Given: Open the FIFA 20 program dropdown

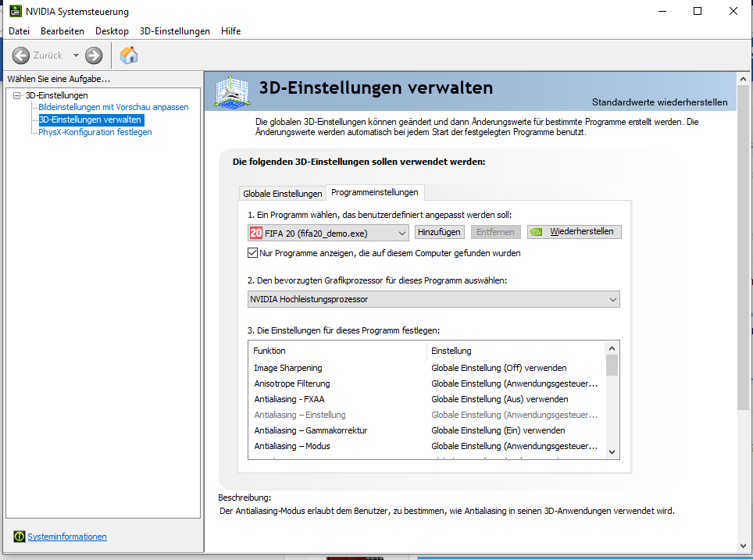Looking at the screenshot, I should click(x=328, y=233).
